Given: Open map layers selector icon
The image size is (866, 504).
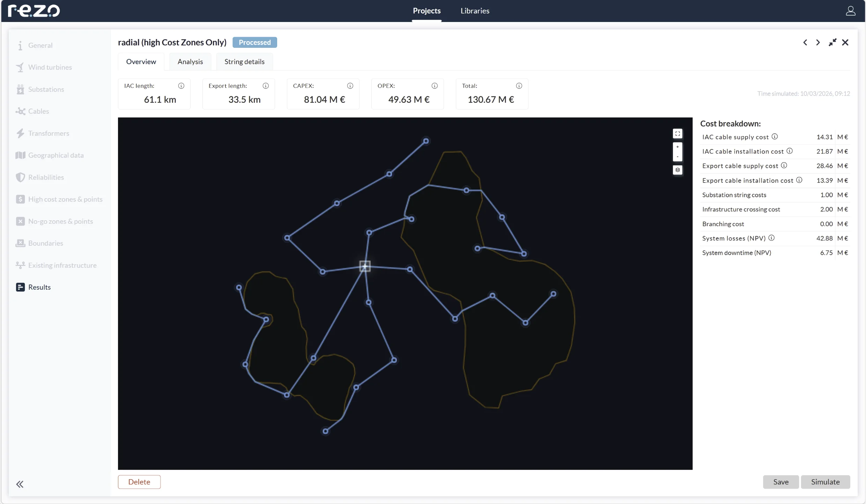Looking at the screenshot, I should pos(677,170).
